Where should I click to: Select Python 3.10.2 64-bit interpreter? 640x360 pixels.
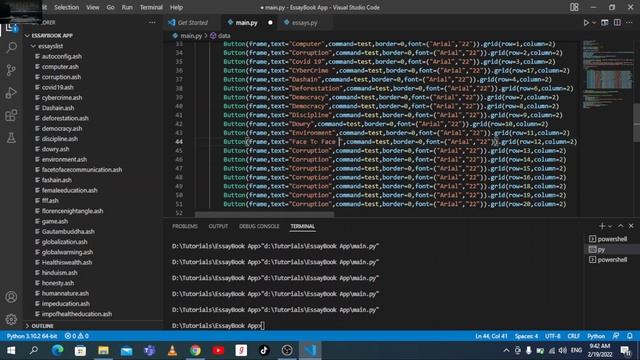(x=32, y=336)
